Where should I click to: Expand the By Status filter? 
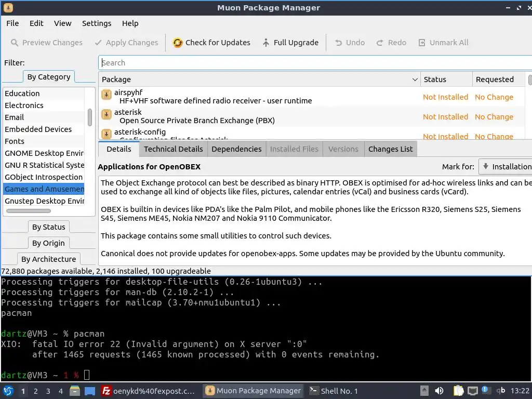[x=49, y=227]
